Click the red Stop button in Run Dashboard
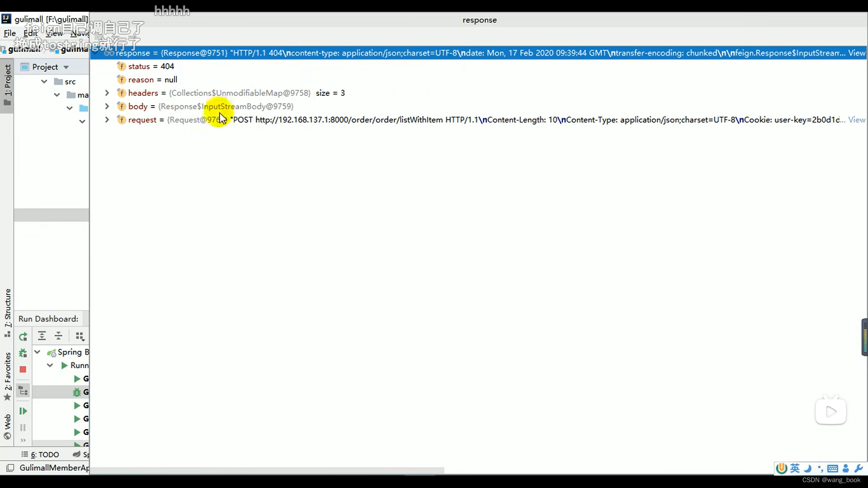 tap(23, 370)
